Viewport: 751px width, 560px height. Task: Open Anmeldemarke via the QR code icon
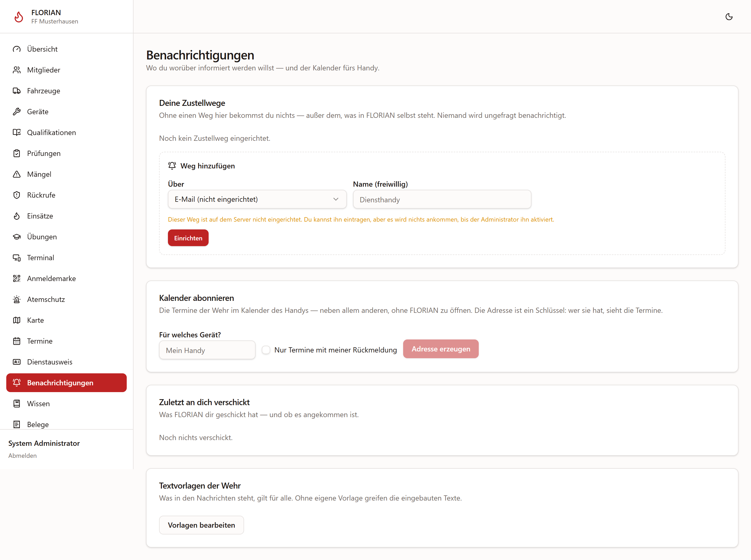coord(17,278)
